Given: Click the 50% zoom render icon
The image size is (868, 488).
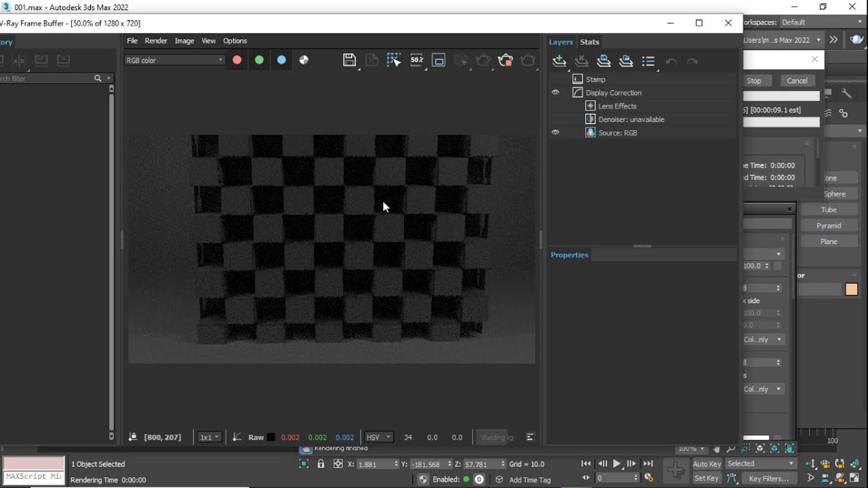Looking at the screenshot, I should [x=416, y=60].
